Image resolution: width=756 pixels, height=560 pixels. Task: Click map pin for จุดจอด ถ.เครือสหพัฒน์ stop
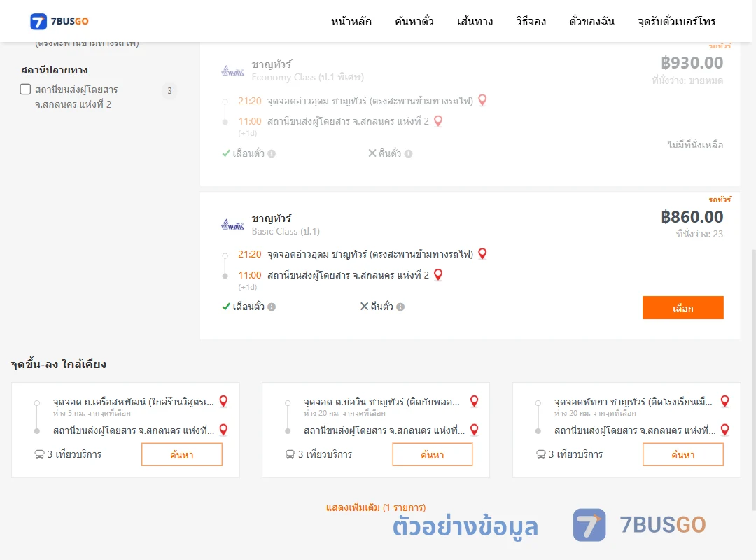coord(224,401)
